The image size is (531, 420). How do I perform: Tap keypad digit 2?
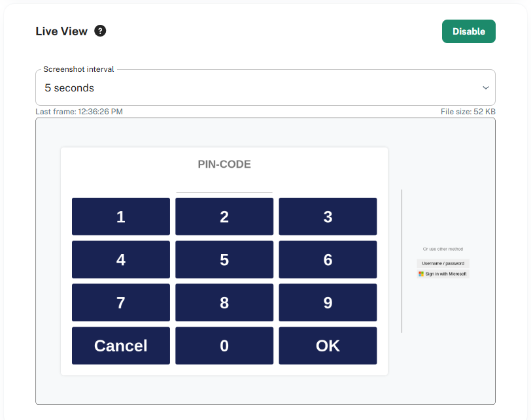click(224, 216)
